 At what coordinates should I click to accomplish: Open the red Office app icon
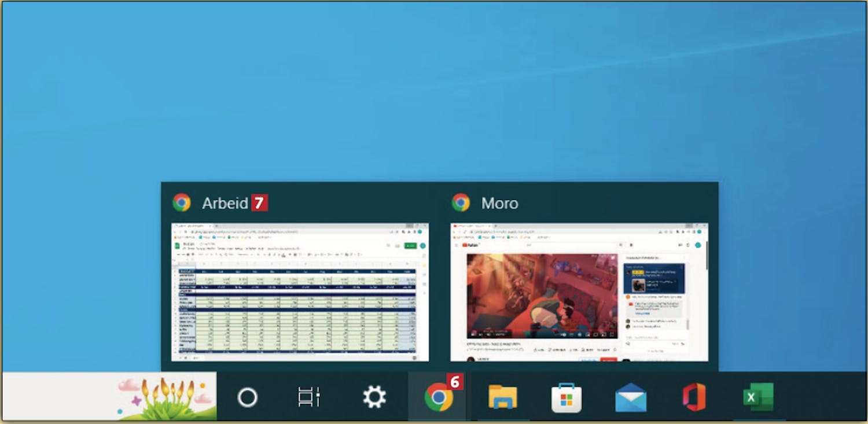point(694,397)
